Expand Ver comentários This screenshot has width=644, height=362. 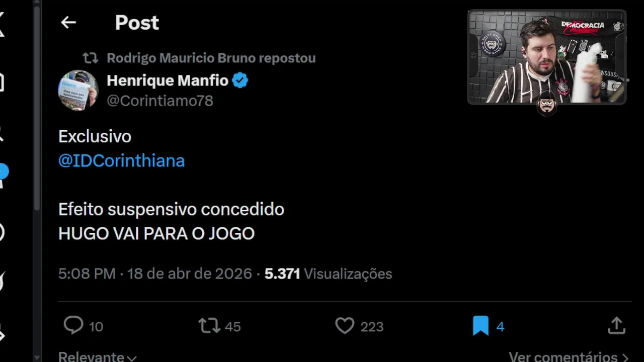click(569, 357)
